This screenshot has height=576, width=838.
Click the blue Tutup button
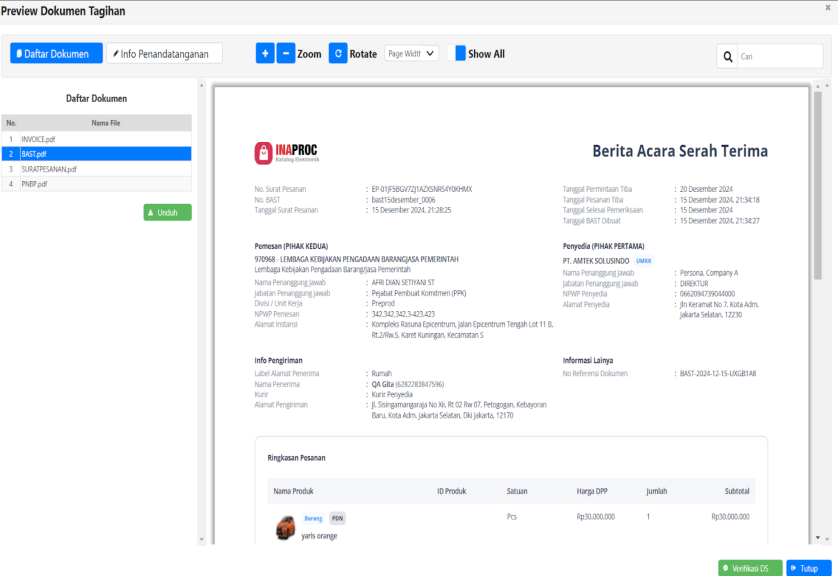(x=808, y=568)
